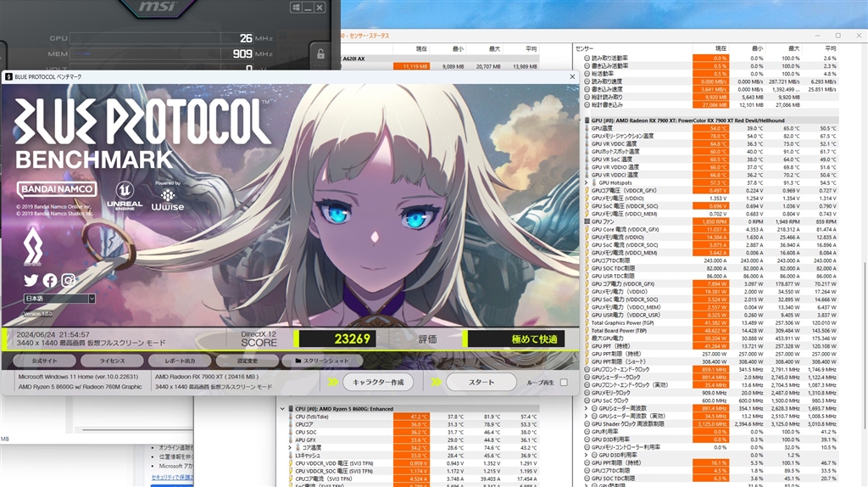
Task: Click the folder icon on スクリーンショット button
Action: pos(298,361)
